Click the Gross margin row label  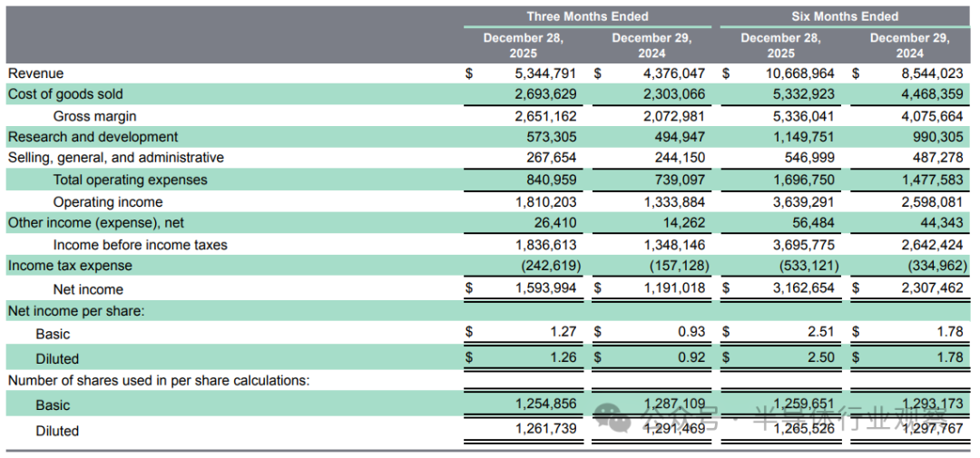(94, 116)
